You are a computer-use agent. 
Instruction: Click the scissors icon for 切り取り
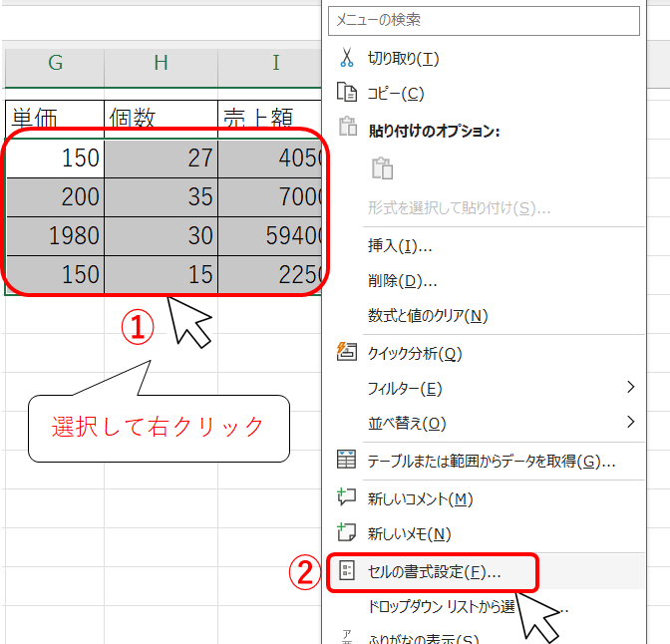347,59
